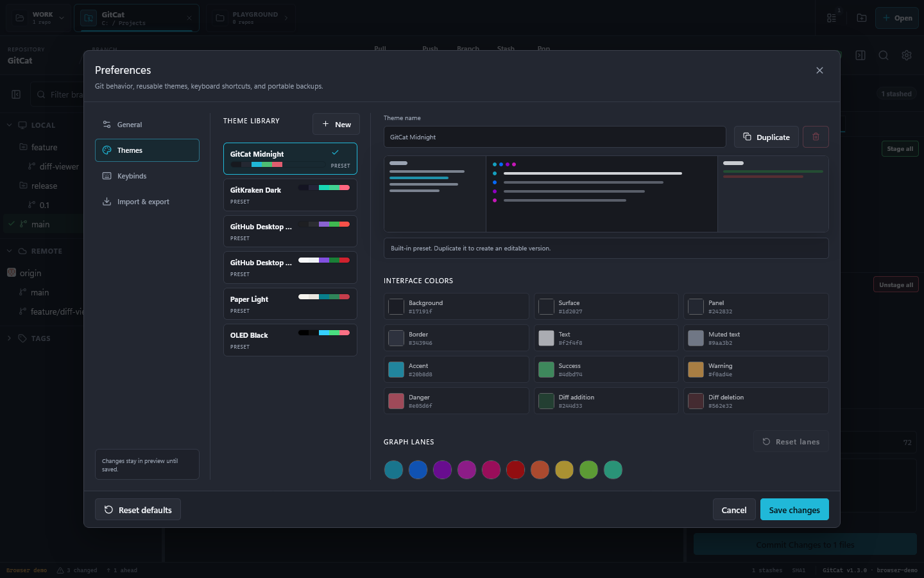This screenshot has height=578, width=924.
Task: Edit the Danger color swatch
Action: point(397,401)
